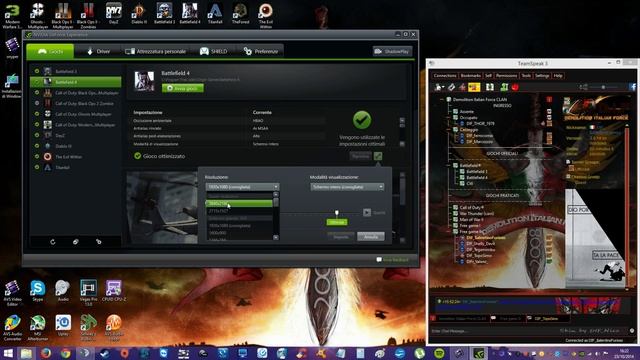
Task: Click the resolution list scroll-down arrow
Action: 276,237
